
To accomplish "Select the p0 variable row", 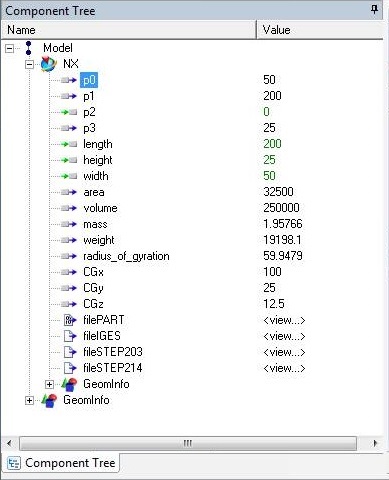I will point(89,80).
